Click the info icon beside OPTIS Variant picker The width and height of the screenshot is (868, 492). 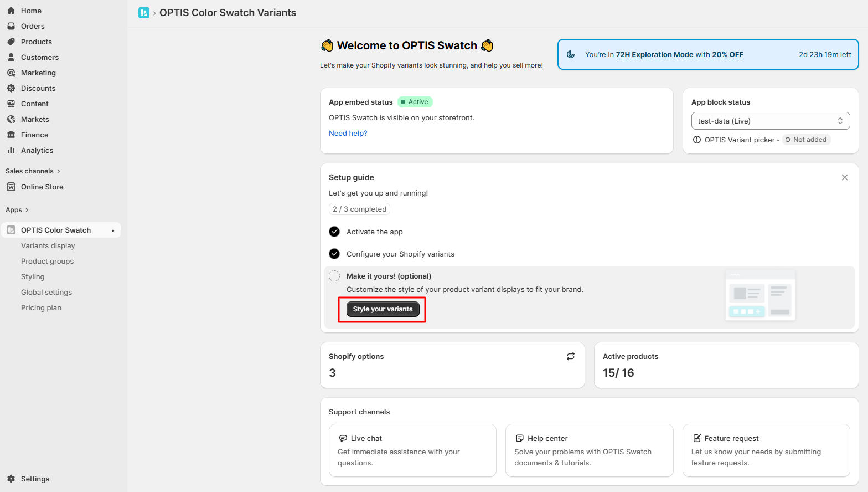click(697, 140)
